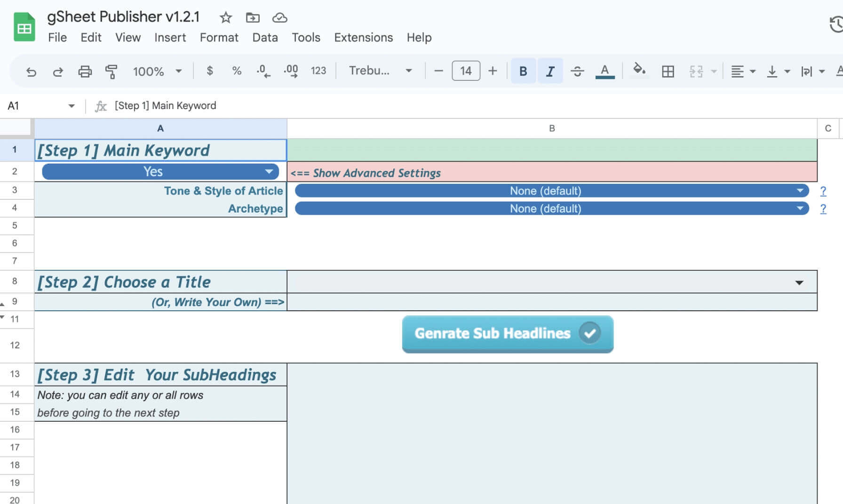The height and width of the screenshot is (504, 843).
Task: Open the Tone & Style None dropdown
Action: click(x=551, y=191)
